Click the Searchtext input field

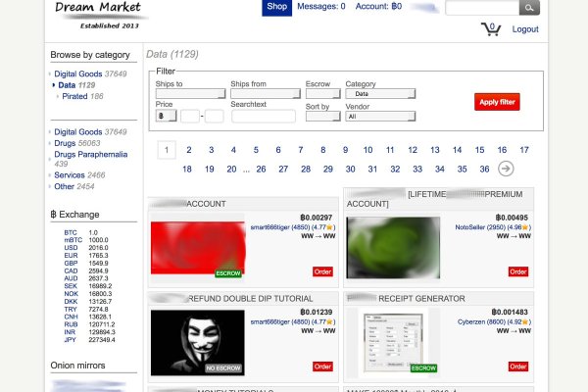(264, 117)
